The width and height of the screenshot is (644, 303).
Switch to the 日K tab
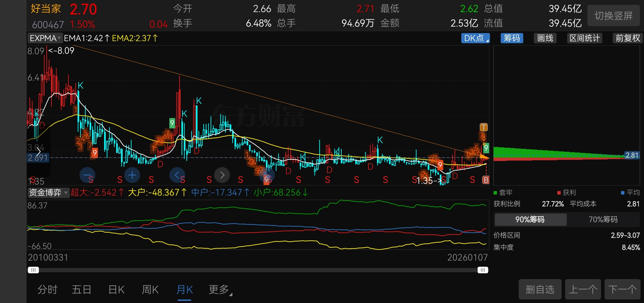pos(116,290)
